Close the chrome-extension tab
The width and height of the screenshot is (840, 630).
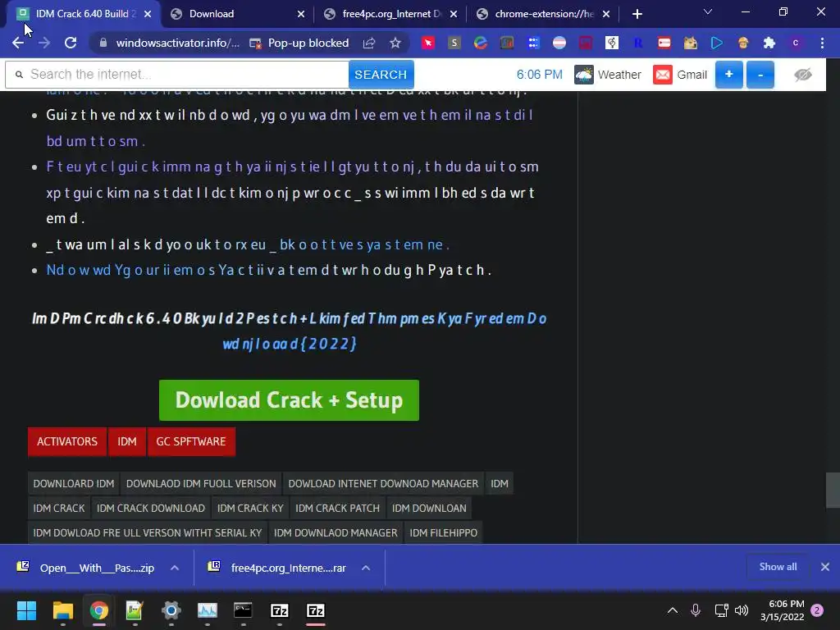click(x=606, y=14)
